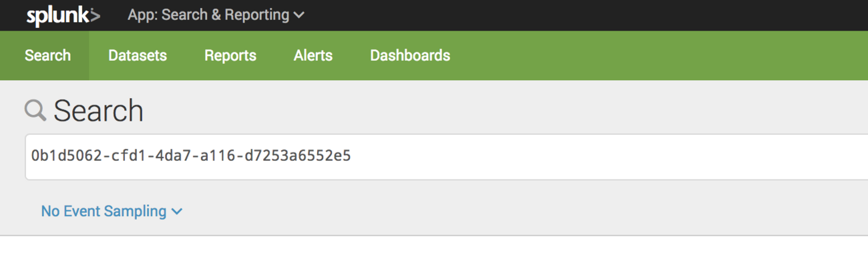Click the large Search page heading
This screenshot has height=267, width=868.
point(98,111)
